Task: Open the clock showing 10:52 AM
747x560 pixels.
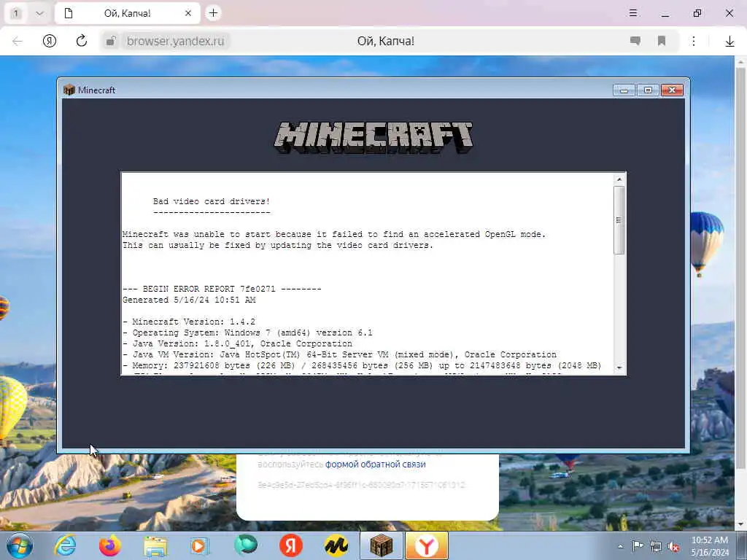Action: [710, 546]
